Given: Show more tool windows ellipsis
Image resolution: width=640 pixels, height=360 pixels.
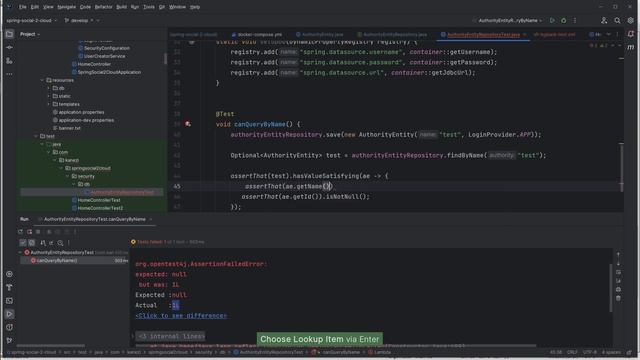Looking at the screenshot, I should click(9, 74).
